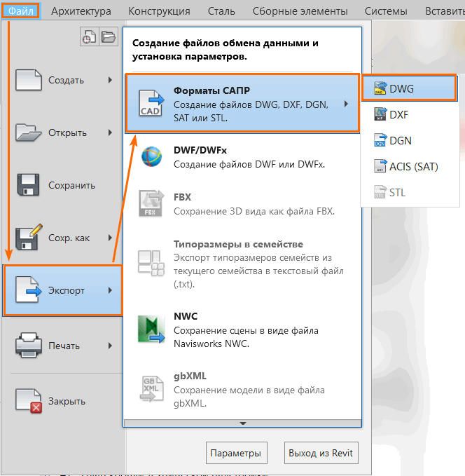The height and width of the screenshot is (476, 465).
Task: Open the Вставить ribbon tab
Action: tap(445, 11)
